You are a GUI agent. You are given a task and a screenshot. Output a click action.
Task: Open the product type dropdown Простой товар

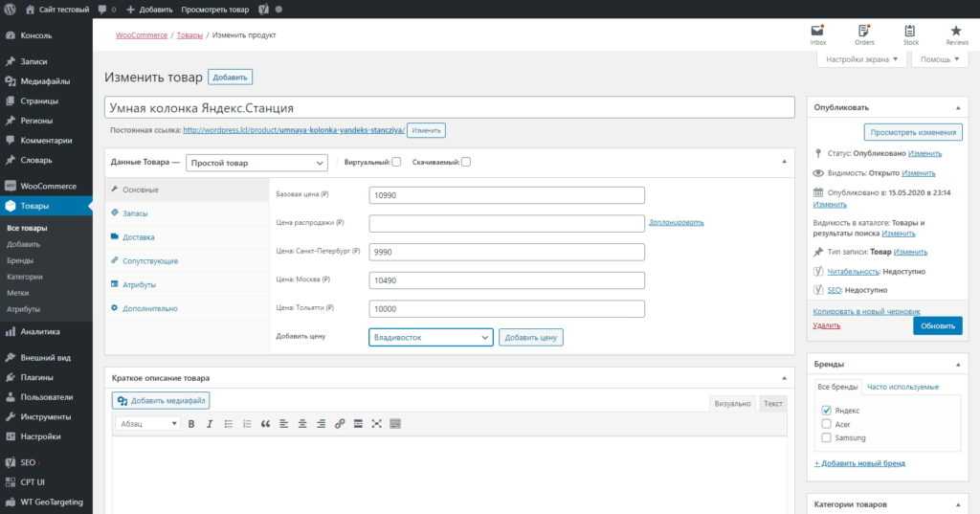pyautogui.click(x=256, y=163)
